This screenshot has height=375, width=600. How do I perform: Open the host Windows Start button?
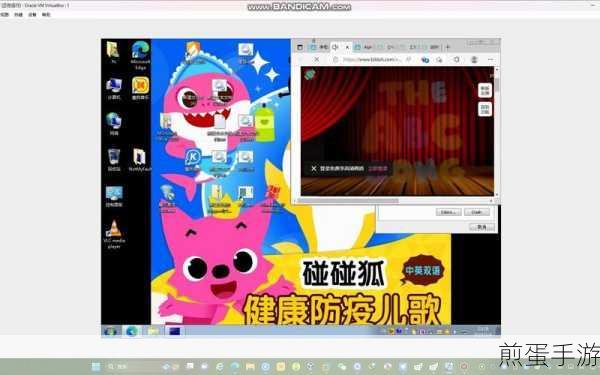click(96, 367)
